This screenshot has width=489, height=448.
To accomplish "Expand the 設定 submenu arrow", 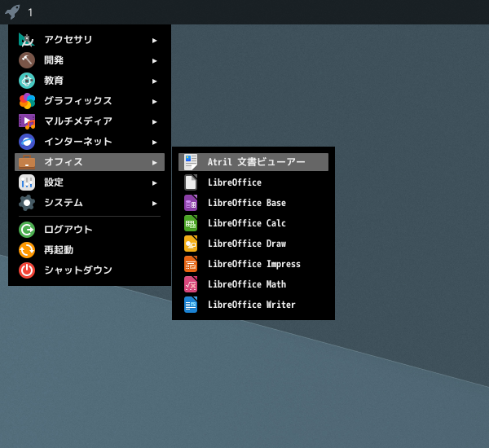I will tap(154, 183).
